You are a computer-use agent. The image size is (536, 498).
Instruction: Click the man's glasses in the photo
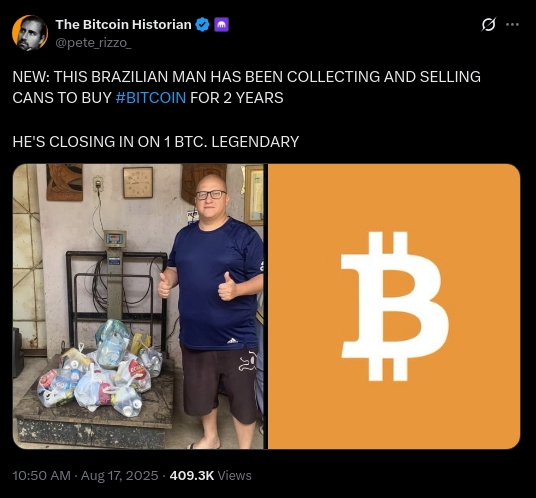click(211, 195)
